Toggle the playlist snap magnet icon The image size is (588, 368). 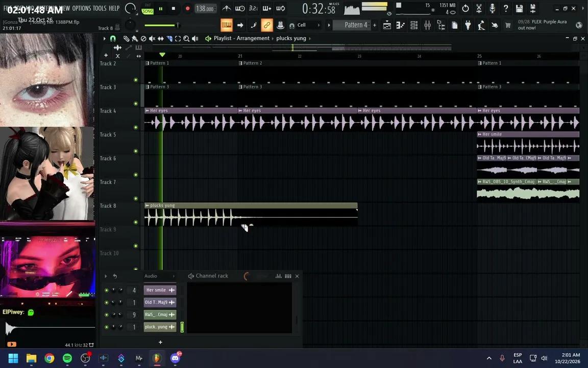click(x=112, y=38)
